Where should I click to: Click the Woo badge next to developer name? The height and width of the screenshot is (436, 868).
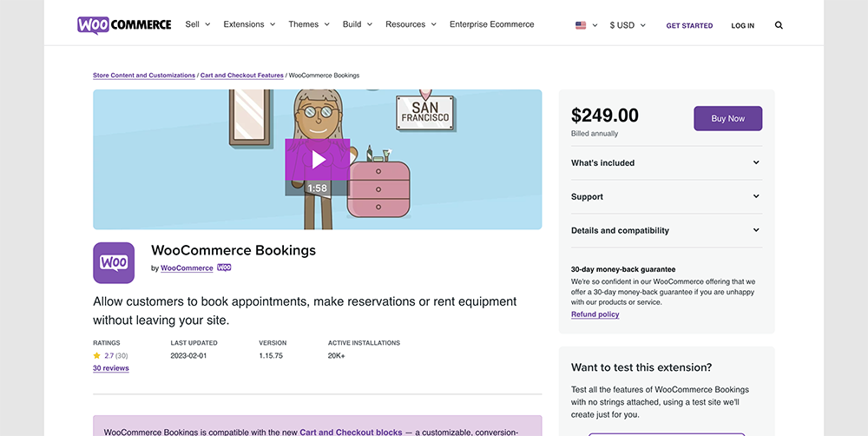pos(224,268)
